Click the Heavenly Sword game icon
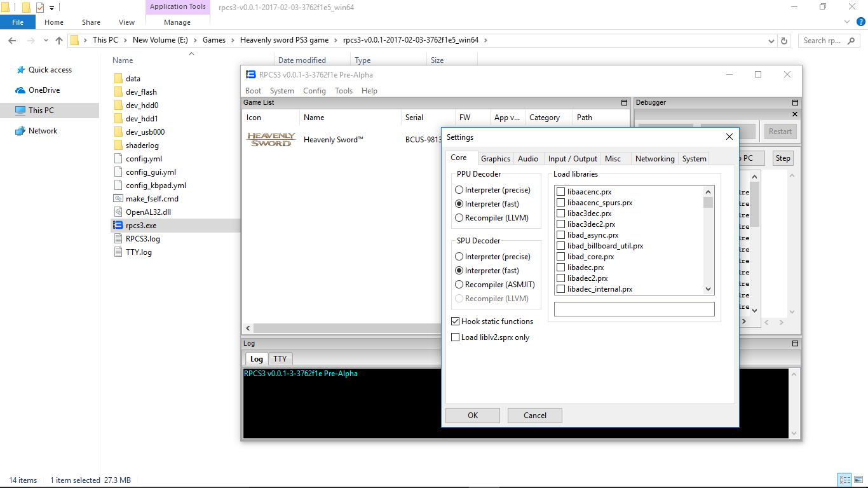This screenshot has height=488, width=868. click(271, 140)
